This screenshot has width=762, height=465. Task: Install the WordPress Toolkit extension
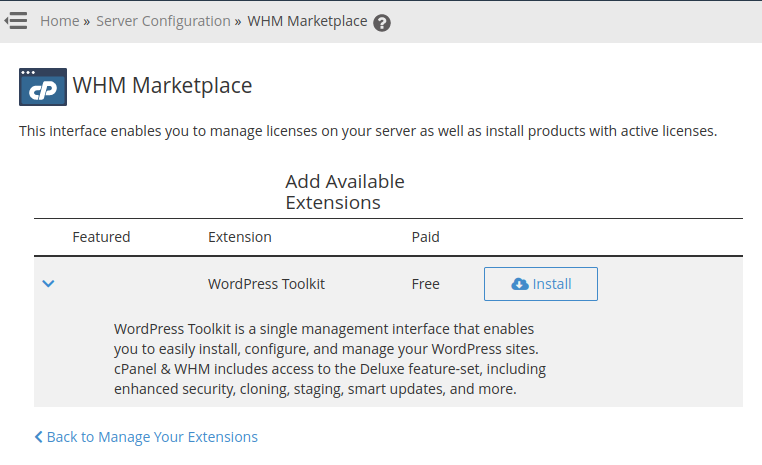(541, 284)
